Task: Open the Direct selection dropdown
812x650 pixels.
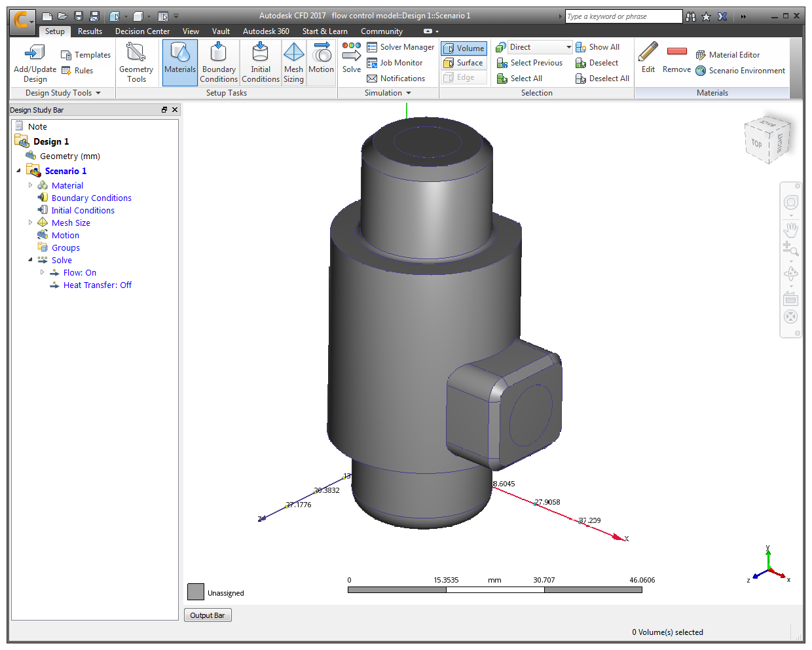Action: 540,47
